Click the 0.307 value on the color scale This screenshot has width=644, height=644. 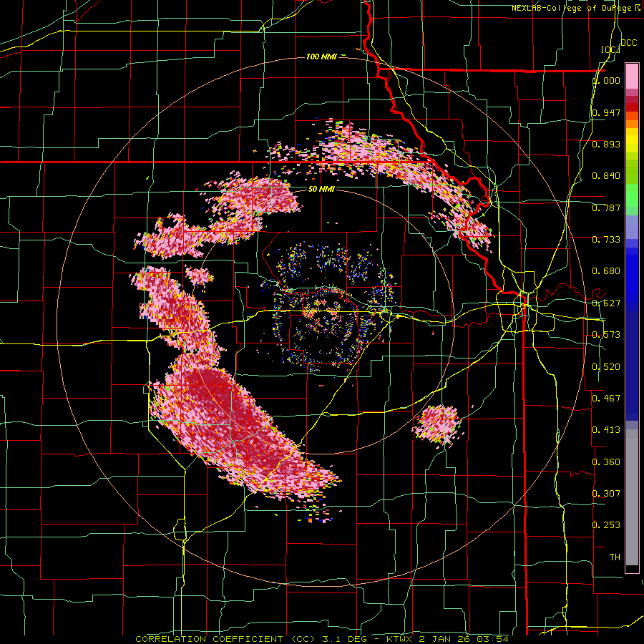click(606, 494)
